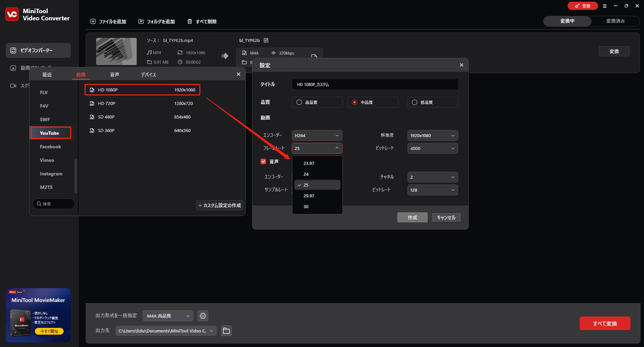Image resolution: width=644 pixels, height=347 pixels.
Task: Switch to the Device tab
Action: coord(149,74)
